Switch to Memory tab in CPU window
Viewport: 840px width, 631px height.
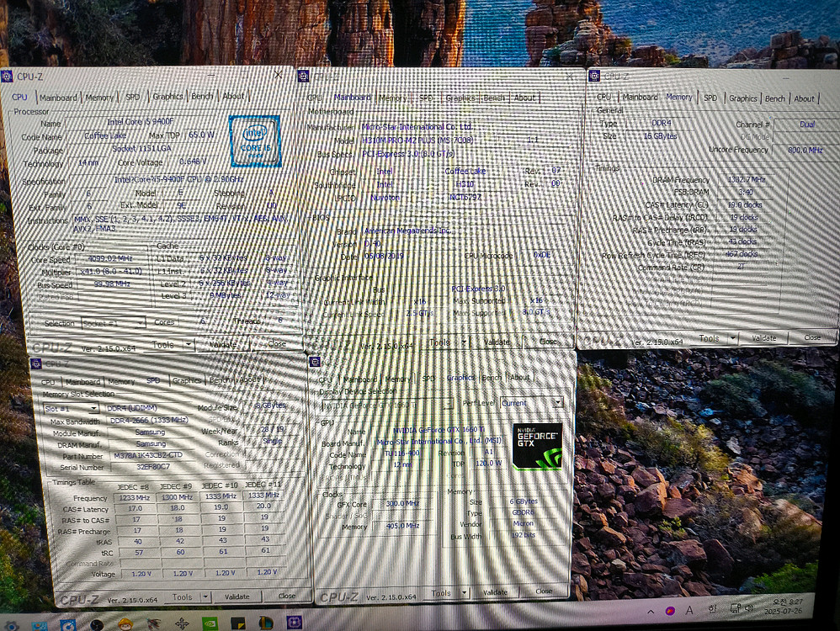pos(99,98)
